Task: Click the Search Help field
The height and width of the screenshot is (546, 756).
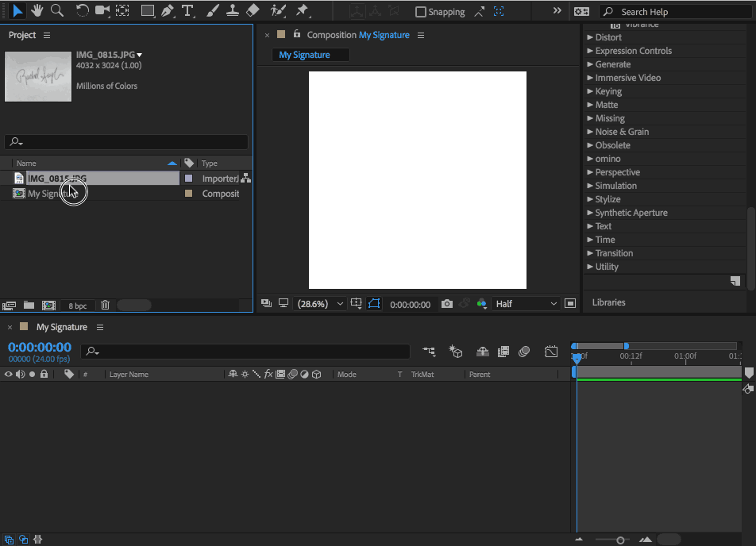Action: click(x=677, y=12)
